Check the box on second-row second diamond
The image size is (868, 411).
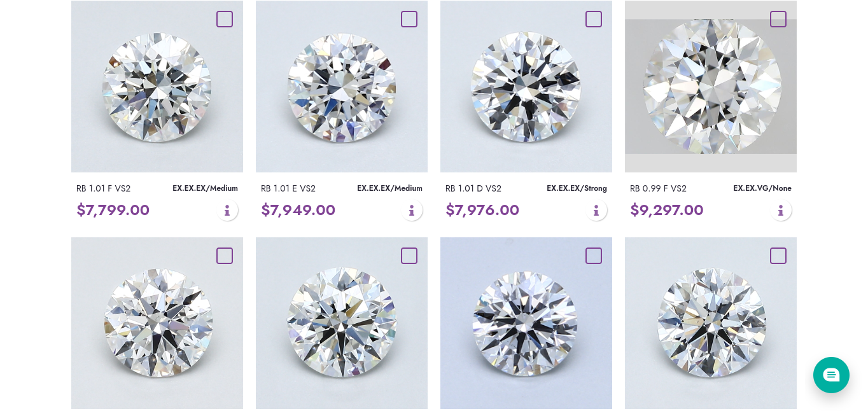point(409,256)
